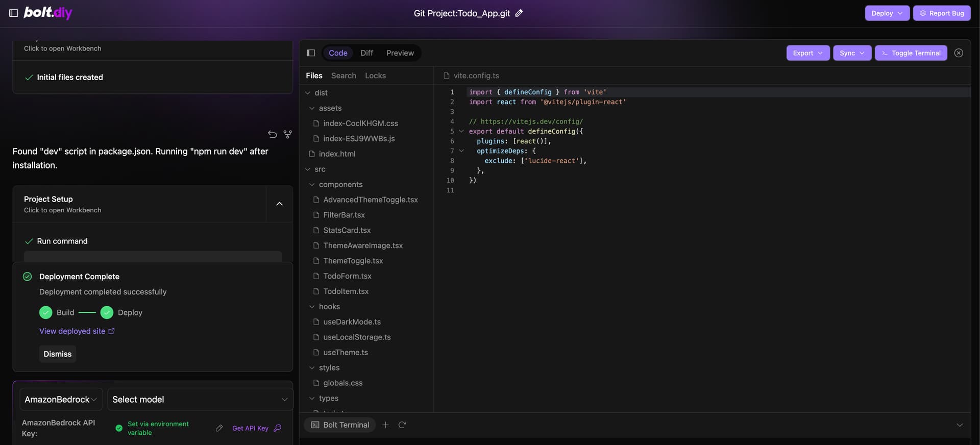Open the Sync dropdown menu
Screen dimensions: 980x445
coord(852,53)
